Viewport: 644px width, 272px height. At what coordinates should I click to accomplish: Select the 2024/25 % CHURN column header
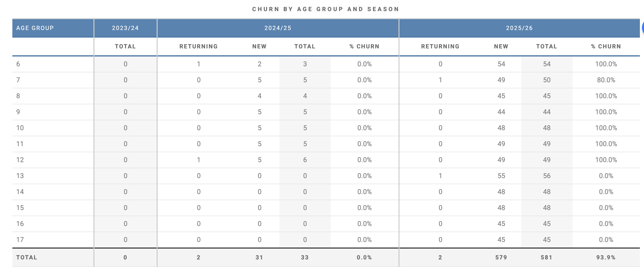[x=364, y=46]
